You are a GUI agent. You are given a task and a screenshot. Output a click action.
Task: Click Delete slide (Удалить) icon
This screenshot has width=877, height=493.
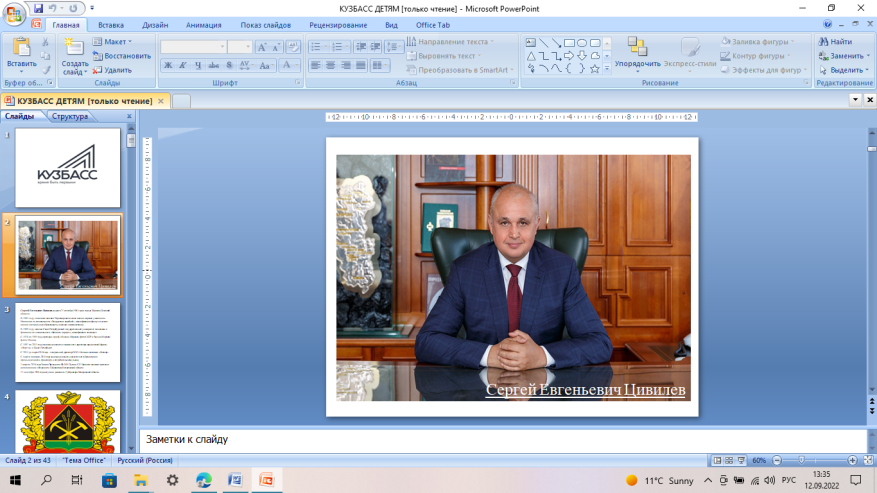coord(98,70)
